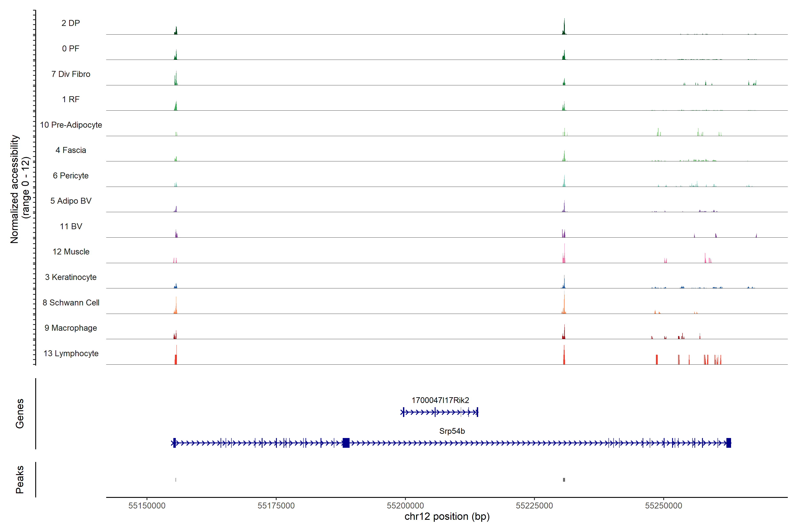Click the 55150000 axis tick label
Screen dimensions: 798x532
click(x=147, y=506)
